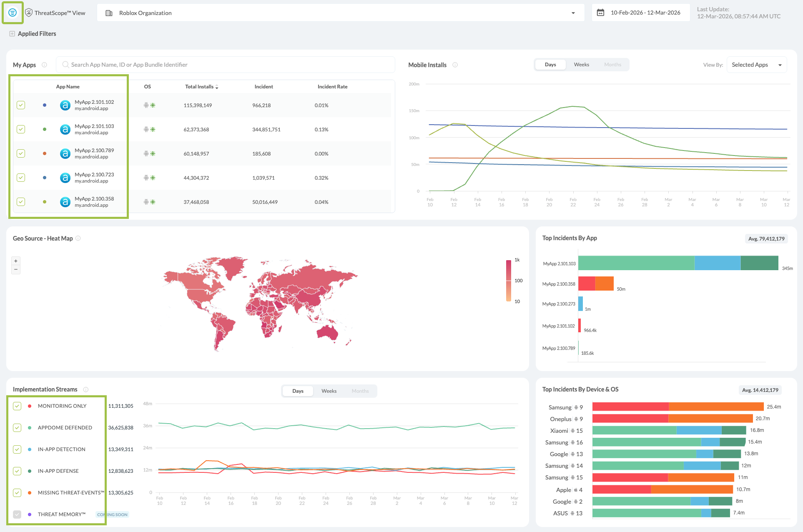Zoom in on the heat map

[x=16, y=261]
